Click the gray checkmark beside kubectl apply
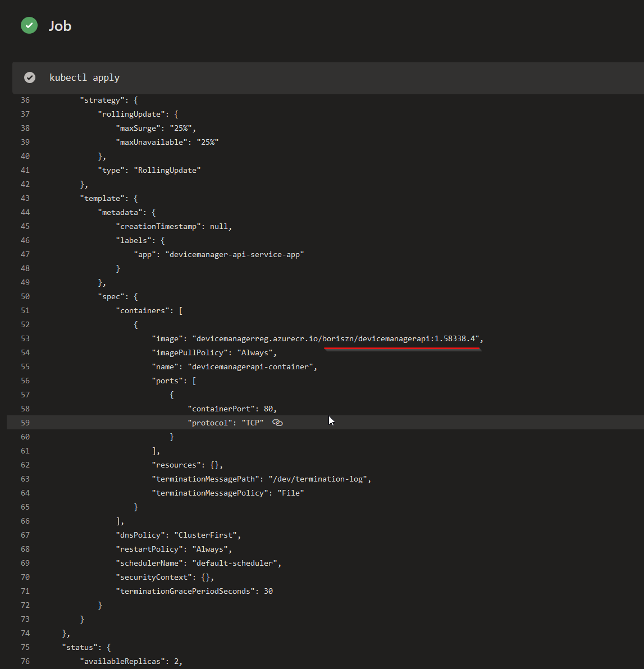The height and width of the screenshot is (669, 644). coord(30,77)
